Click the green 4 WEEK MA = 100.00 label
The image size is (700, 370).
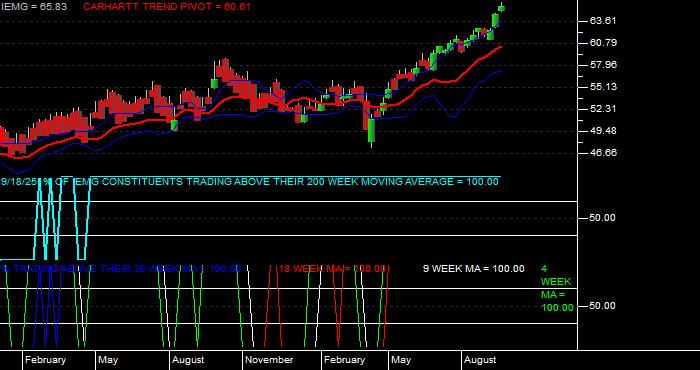pyautogui.click(x=557, y=288)
